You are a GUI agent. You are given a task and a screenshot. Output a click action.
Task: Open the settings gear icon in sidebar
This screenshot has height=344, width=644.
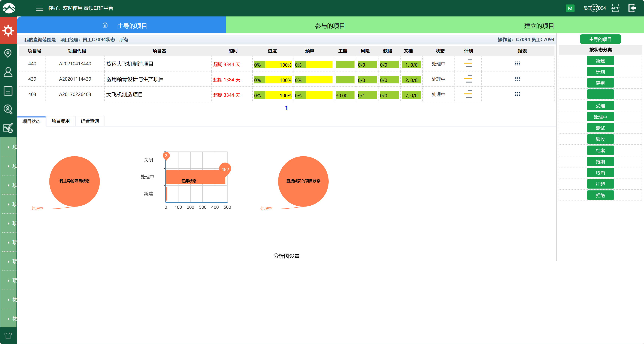tap(8, 30)
